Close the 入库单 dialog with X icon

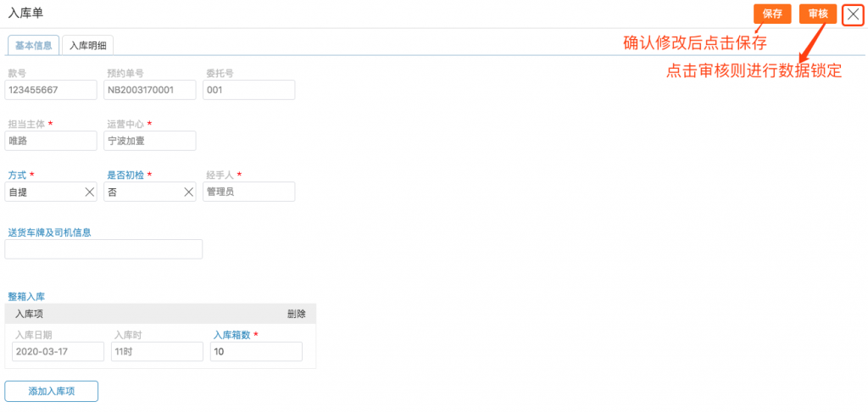pyautogui.click(x=853, y=15)
